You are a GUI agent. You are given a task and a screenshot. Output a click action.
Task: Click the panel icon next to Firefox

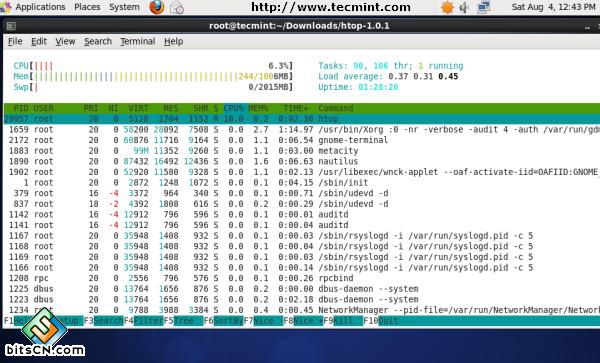pos(177,8)
